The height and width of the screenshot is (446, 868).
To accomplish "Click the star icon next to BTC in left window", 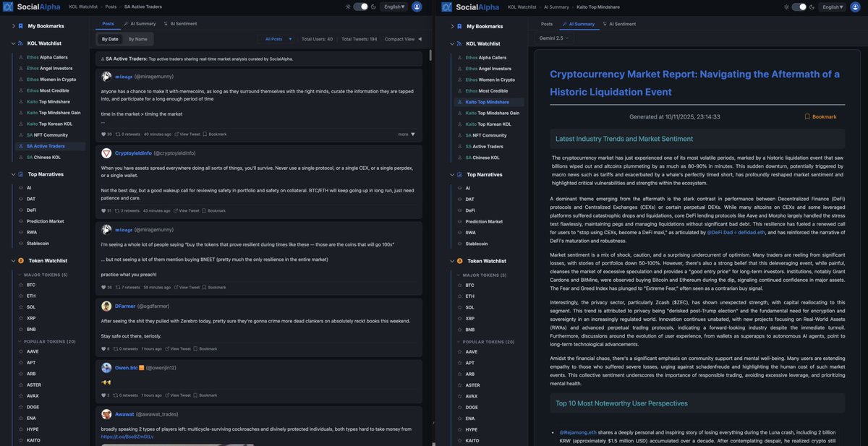I will (x=20, y=285).
